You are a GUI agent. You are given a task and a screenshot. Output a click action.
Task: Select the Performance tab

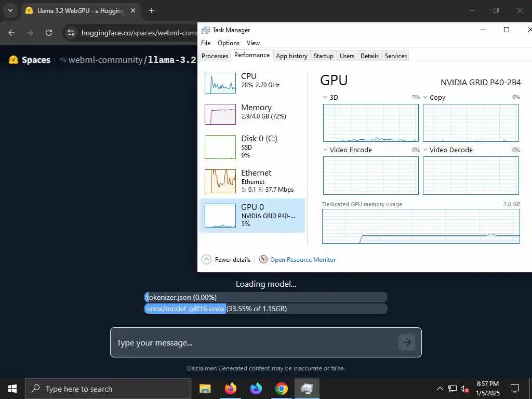click(x=252, y=55)
